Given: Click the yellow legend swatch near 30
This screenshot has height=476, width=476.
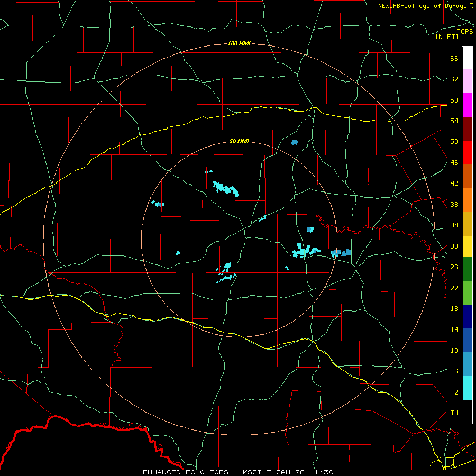Looking at the screenshot, I should (x=467, y=246).
